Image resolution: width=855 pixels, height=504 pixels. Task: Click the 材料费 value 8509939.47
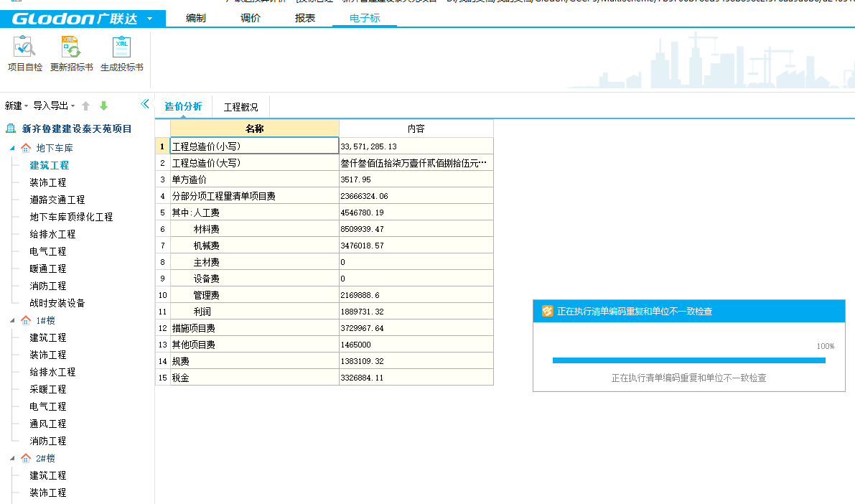pos(416,229)
